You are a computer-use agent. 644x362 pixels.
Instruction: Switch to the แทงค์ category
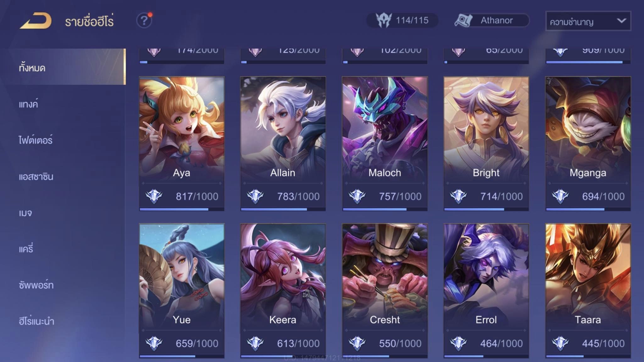pos(28,104)
